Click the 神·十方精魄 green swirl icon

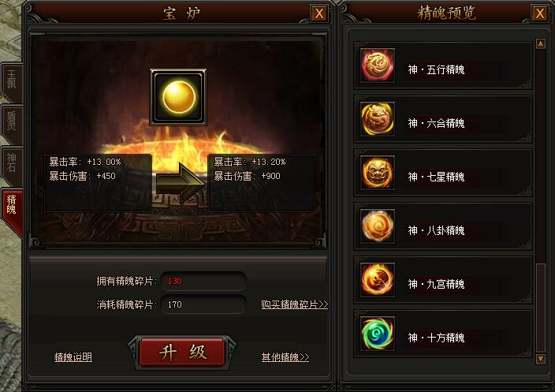(x=378, y=334)
